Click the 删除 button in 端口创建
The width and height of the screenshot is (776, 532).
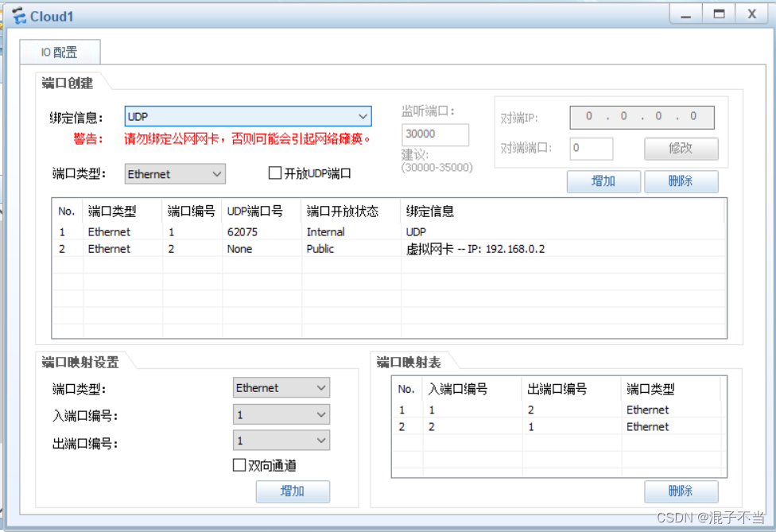[681, 181]
